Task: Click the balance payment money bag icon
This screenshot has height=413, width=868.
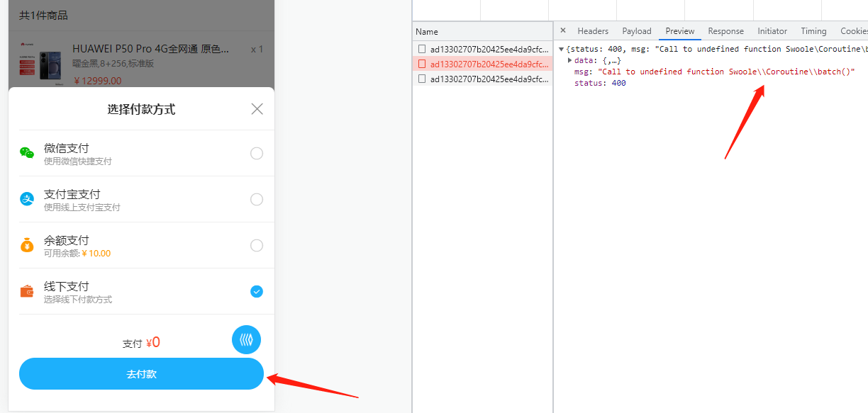Action: click(27, 245)
